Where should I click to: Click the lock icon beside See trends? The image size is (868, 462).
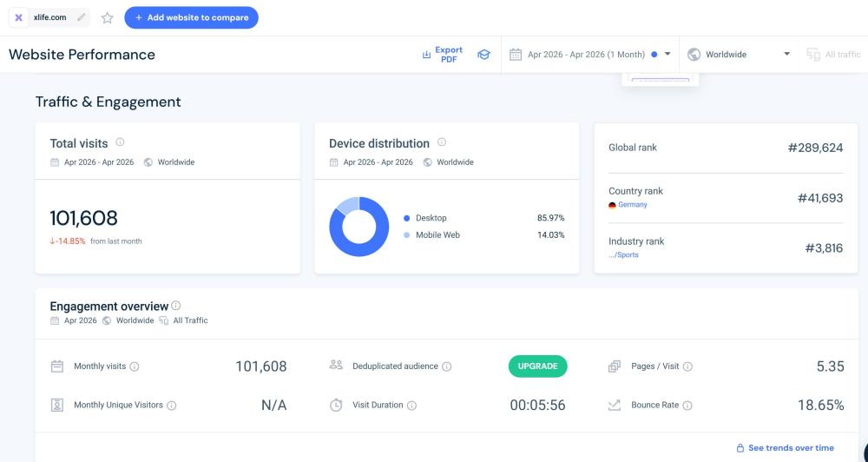coord(740,447)
